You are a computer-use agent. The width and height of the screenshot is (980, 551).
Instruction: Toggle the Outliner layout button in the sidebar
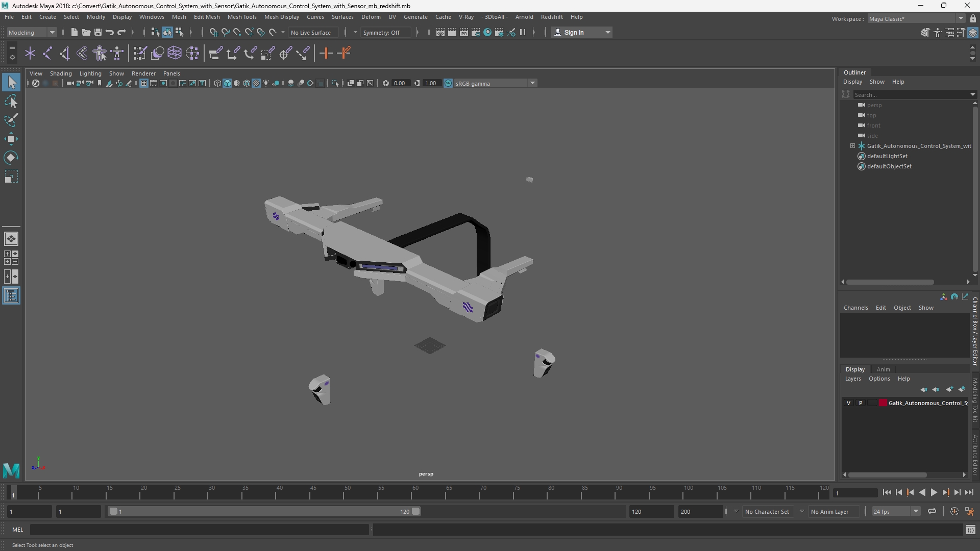click(11, 295)
